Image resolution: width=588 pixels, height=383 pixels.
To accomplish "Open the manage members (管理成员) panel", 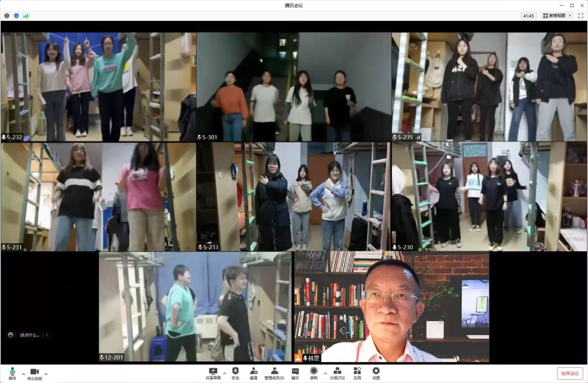I will coord(274,373).
